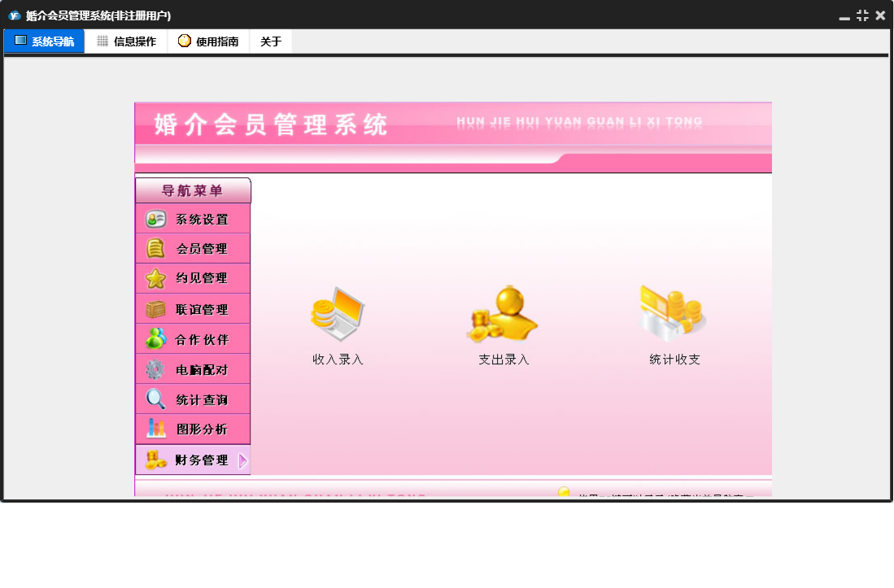
Task: Switch to the 信息操作 tab
Action: tap(126, 41)
